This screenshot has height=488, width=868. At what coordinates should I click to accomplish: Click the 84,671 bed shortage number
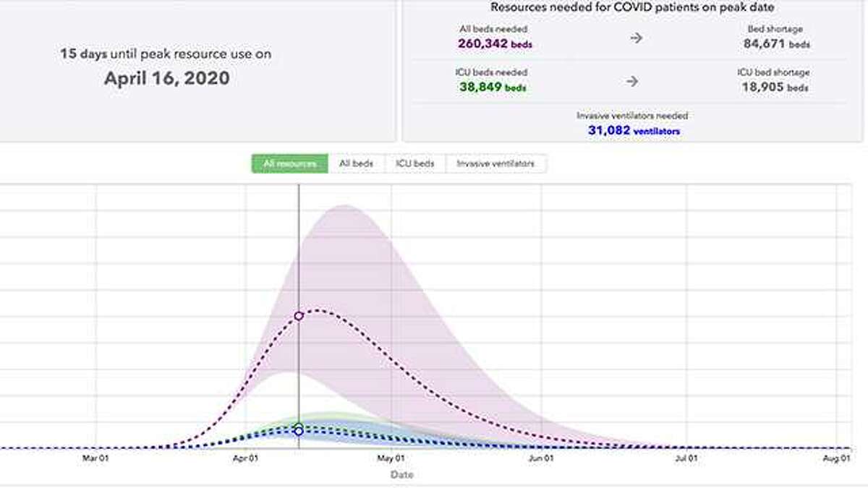776,43
